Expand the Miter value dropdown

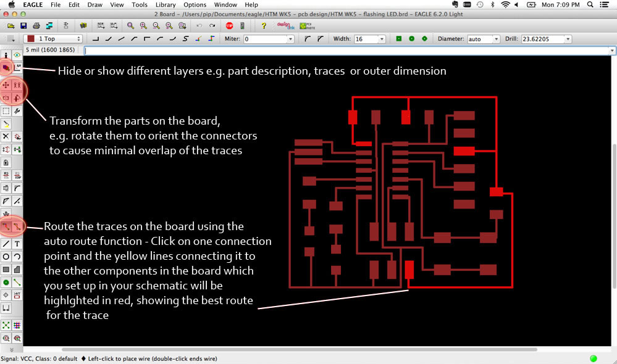coord(289,38)
